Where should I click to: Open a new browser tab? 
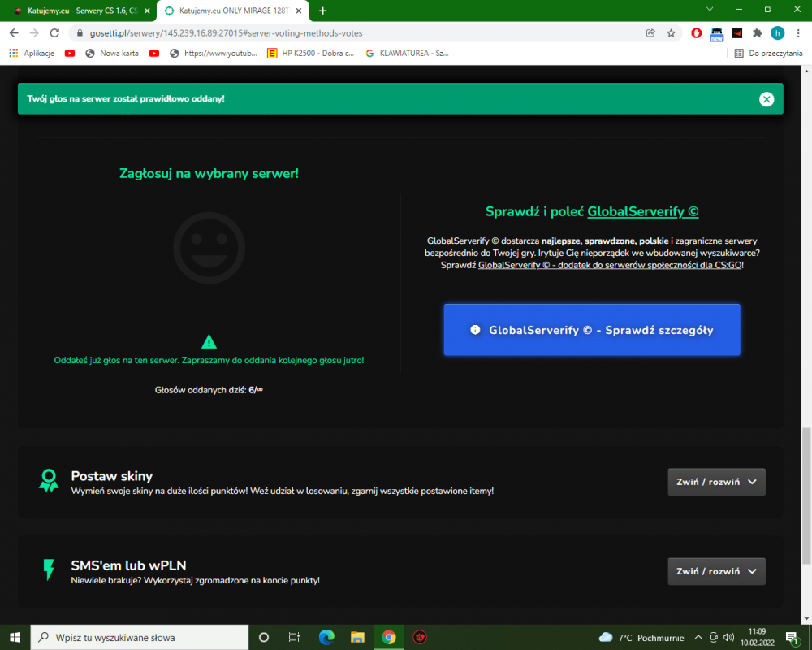[x=322, y=11]
